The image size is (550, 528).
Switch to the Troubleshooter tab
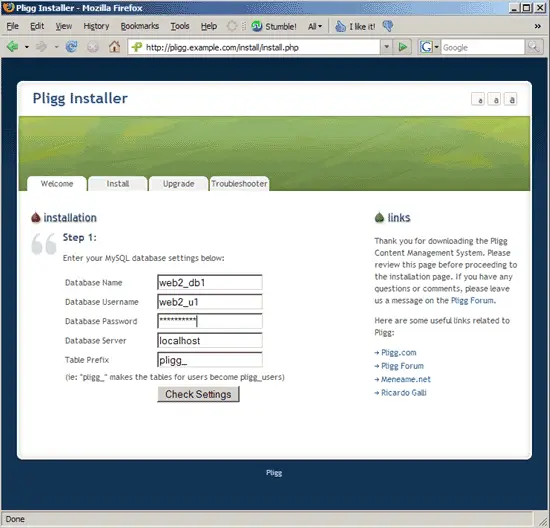(x=239, y=183)
